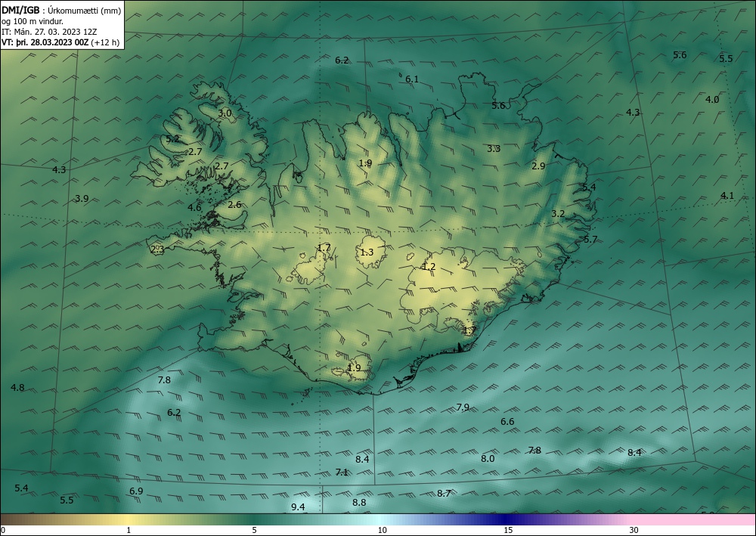Click the legend line 'og 100 m vindur.'
This screenshot has width=756, height=536.
point(33,20)
